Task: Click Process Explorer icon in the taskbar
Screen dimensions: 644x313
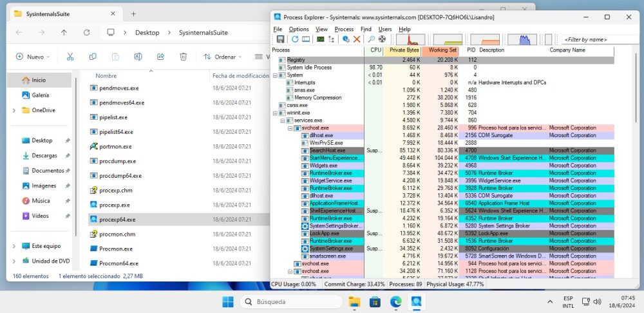Action: [x=417, y=302]
